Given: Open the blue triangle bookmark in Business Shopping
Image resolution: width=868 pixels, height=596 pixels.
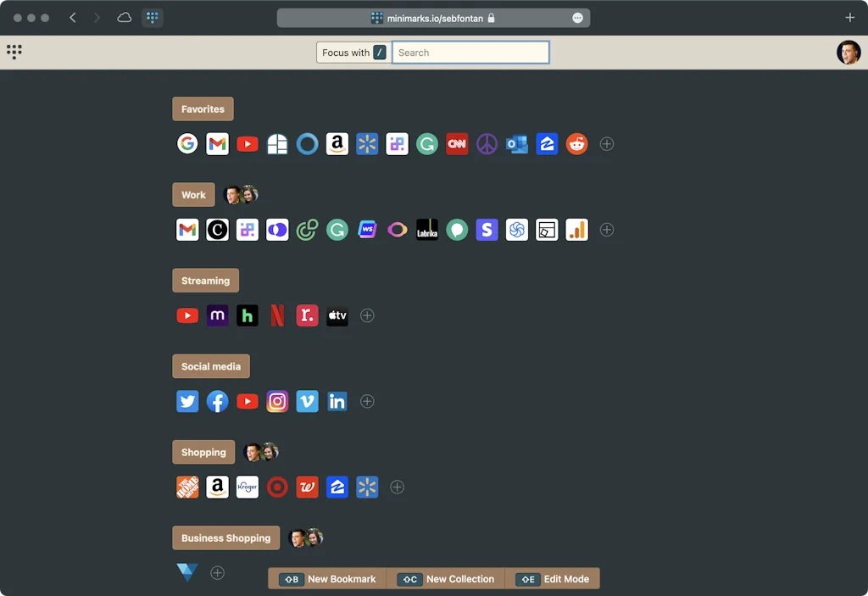Looking at the screenshot, I should tap(187, 572).
